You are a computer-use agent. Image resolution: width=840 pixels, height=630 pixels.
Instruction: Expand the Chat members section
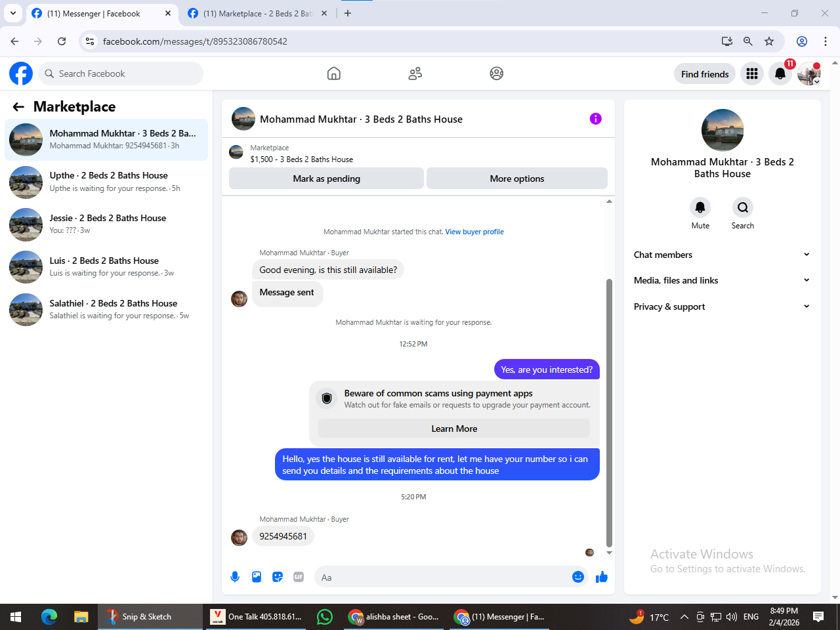click(722, 255)
